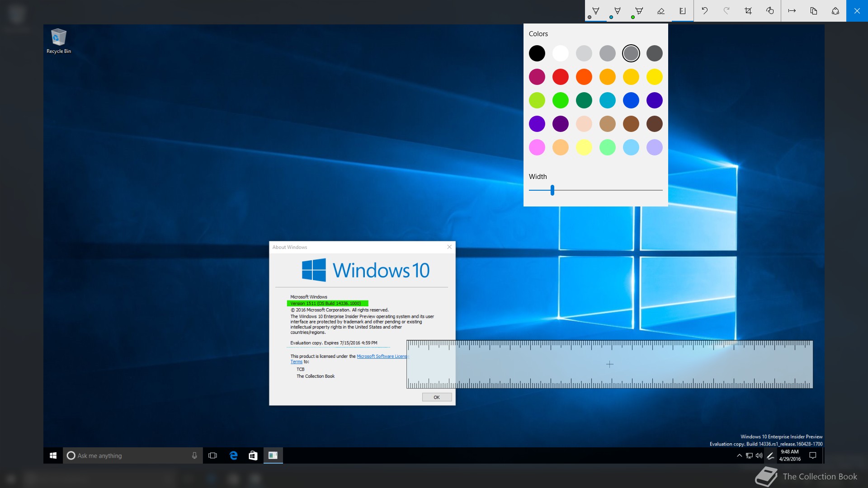Click the 'Evaluation copy. Expires 7/15/2016' line
868x488 pixels.
pyautogui.click(x=334, y=343)
